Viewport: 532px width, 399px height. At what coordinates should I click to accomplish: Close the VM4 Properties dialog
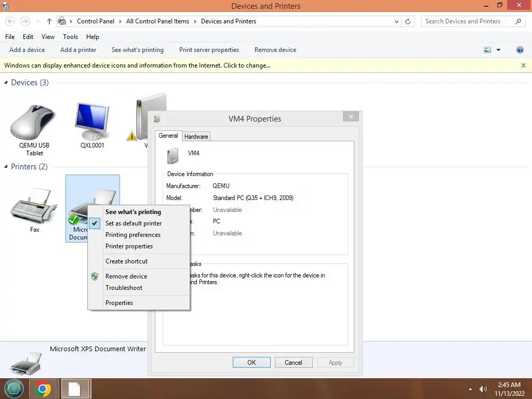(351, 117)
